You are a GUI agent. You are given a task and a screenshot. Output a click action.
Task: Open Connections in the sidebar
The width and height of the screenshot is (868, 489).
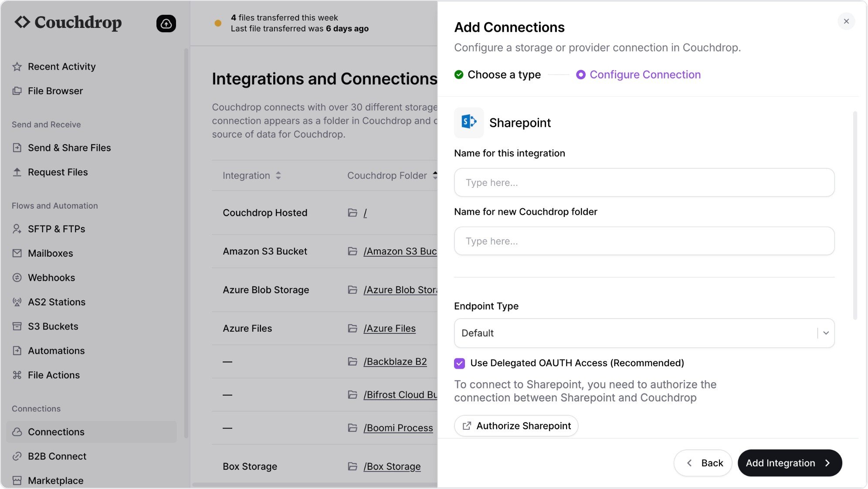pyautogui.click(x=56, y=432)
